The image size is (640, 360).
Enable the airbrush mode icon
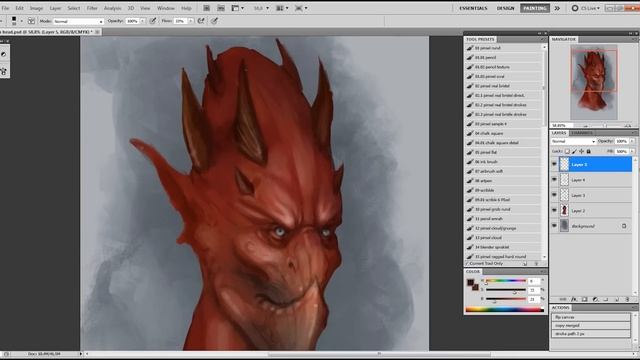pos(201,21)
